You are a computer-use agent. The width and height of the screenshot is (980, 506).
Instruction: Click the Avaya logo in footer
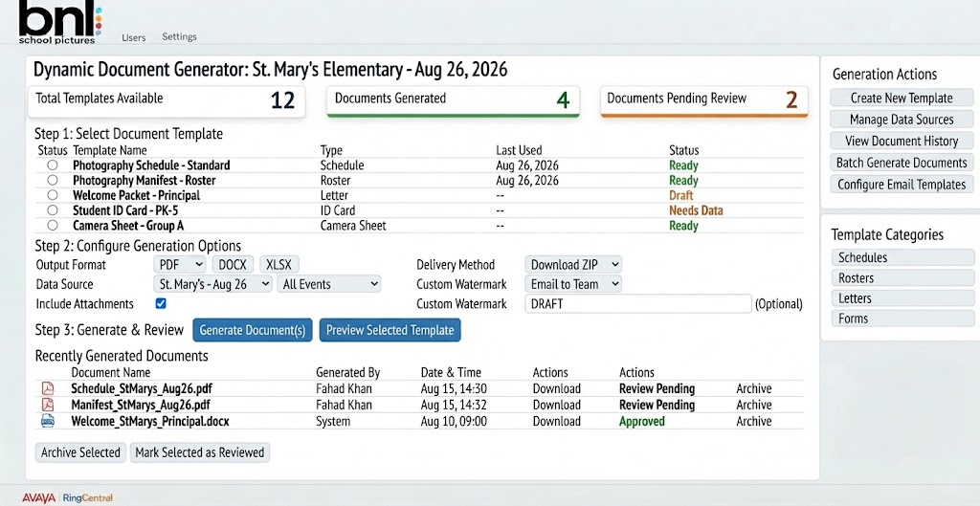point(38,498)
